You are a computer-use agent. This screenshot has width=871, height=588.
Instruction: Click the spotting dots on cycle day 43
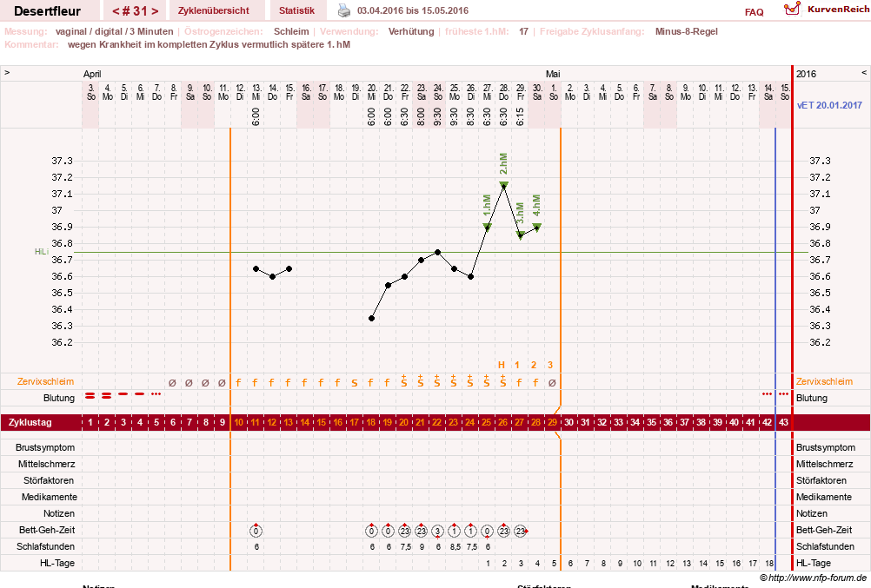click(x=784, y=394)
